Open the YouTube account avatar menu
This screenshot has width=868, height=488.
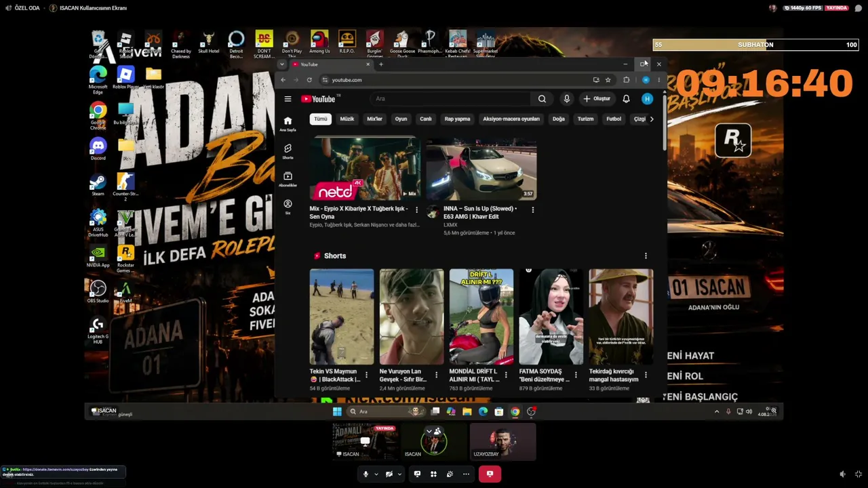(647, 99)
